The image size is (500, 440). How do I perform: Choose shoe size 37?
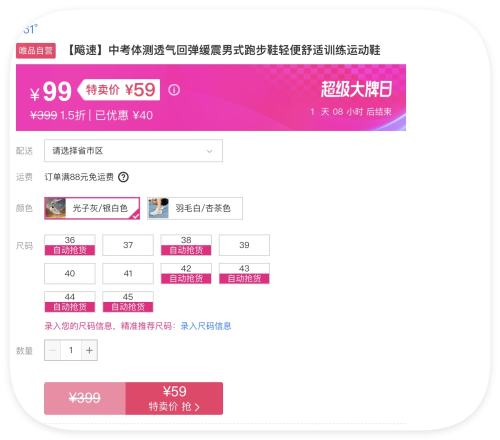coord(128,245)
